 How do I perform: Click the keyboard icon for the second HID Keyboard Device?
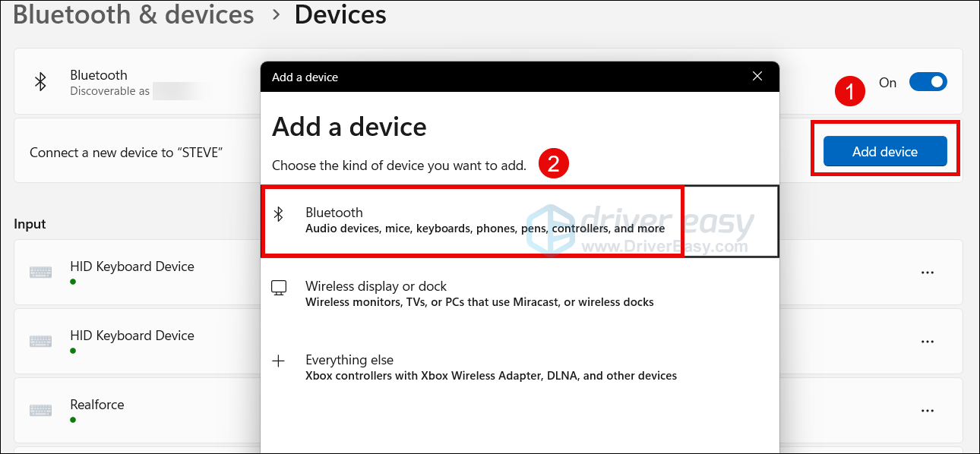(x=40, y=342)
